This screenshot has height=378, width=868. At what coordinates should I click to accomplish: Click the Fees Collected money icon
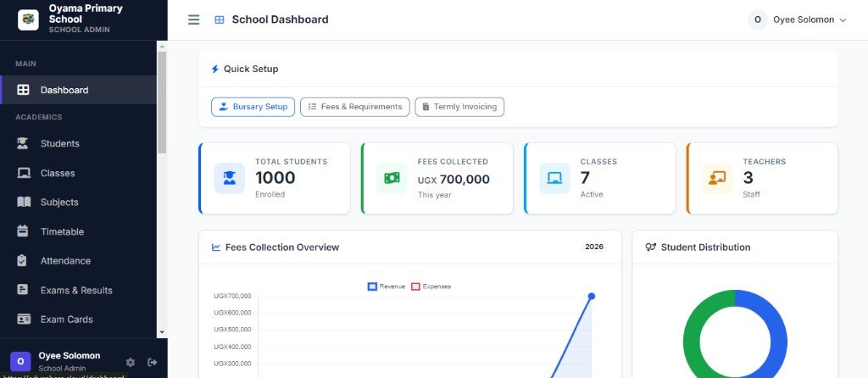pyautogui.click(x=392, y=178)
